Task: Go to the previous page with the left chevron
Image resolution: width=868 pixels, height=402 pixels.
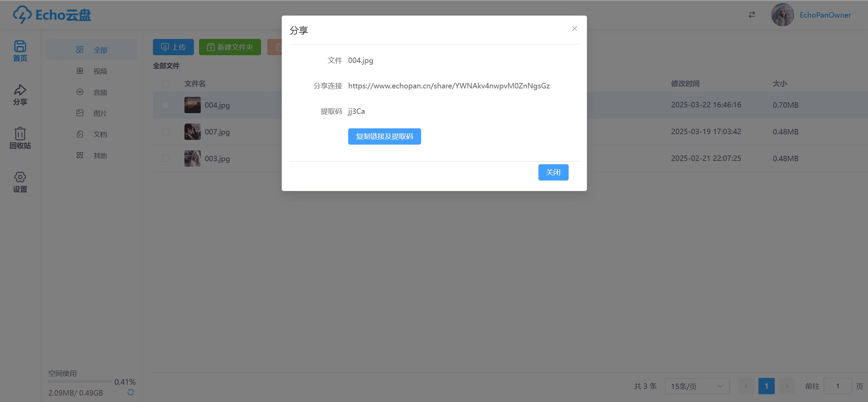Action: [x=746, y=386]
